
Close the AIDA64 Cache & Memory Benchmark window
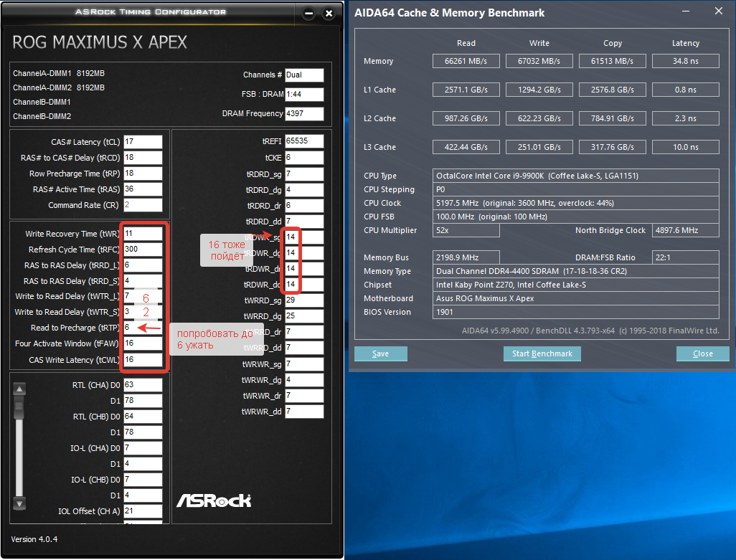(718, 11)
